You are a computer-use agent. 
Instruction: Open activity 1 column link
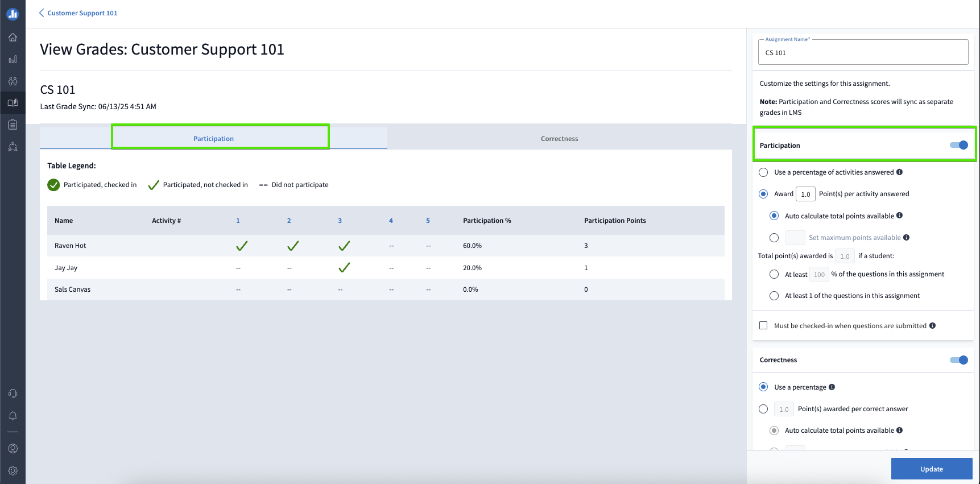238,221
